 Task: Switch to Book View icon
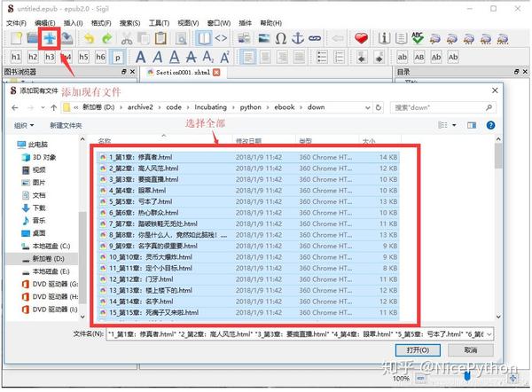tap(204, 38)
